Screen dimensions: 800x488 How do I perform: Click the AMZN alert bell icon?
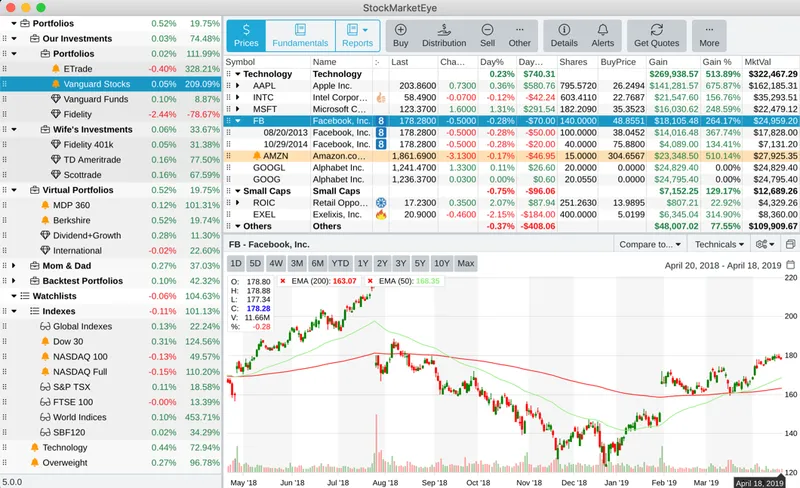(x=257, y=156)
